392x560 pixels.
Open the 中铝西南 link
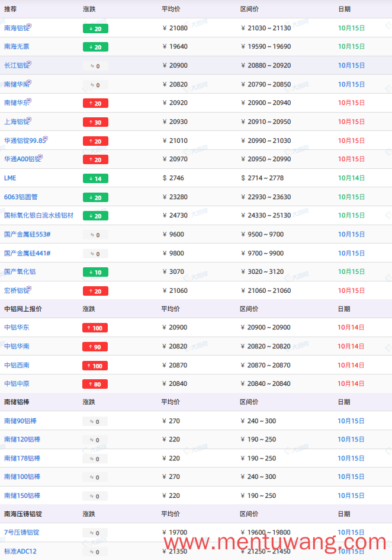click(x=17, y=365)
